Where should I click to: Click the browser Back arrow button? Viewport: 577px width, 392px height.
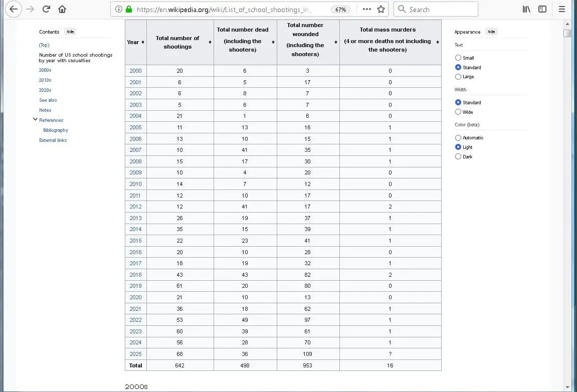pyautogui.click(x=14, y=9)
